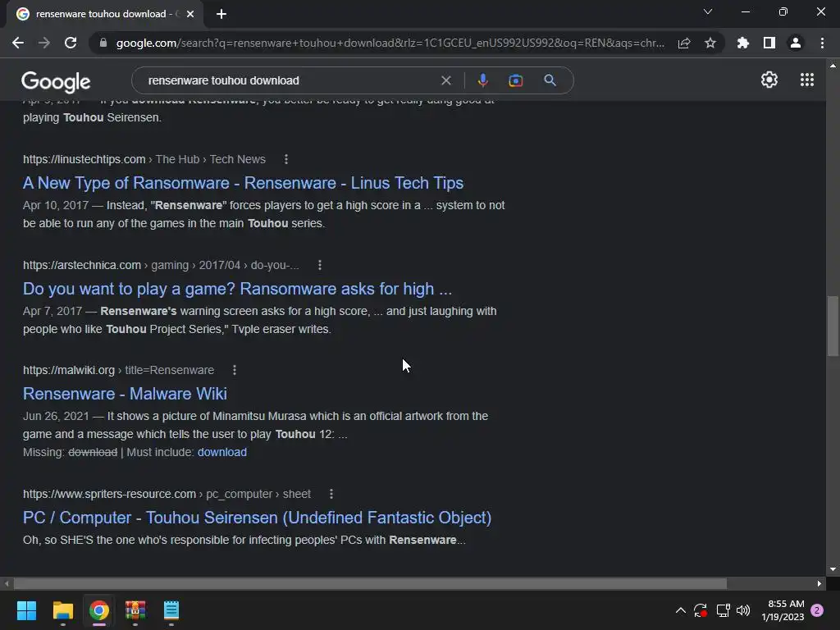Open the Linus Tech Tips Rensenware article

243,183
